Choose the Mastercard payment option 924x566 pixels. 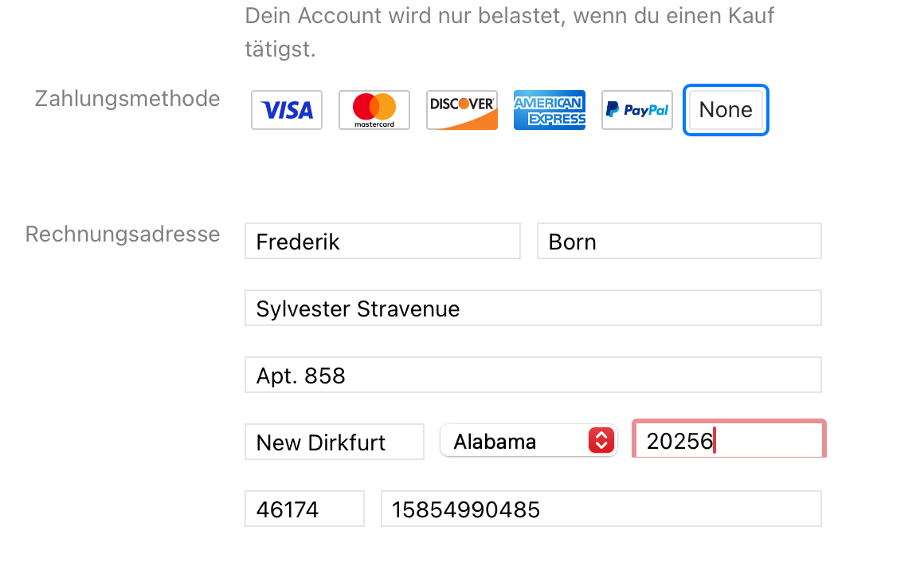374,110
